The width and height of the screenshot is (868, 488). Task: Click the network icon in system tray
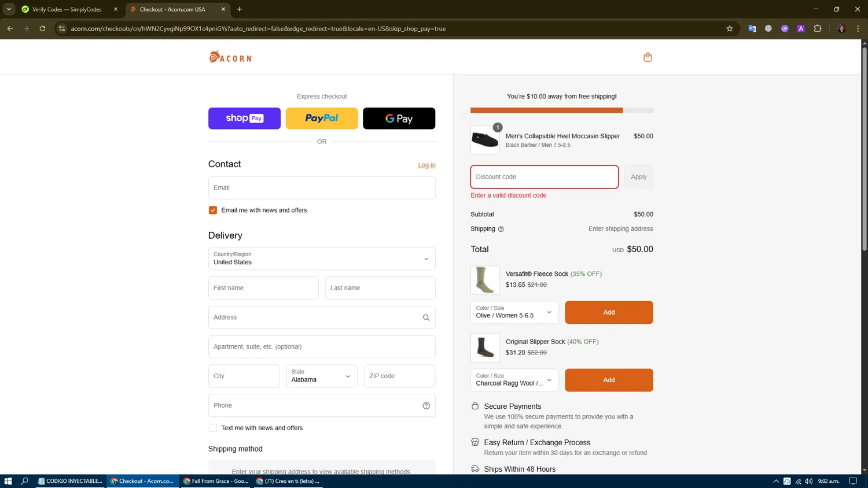798,481
